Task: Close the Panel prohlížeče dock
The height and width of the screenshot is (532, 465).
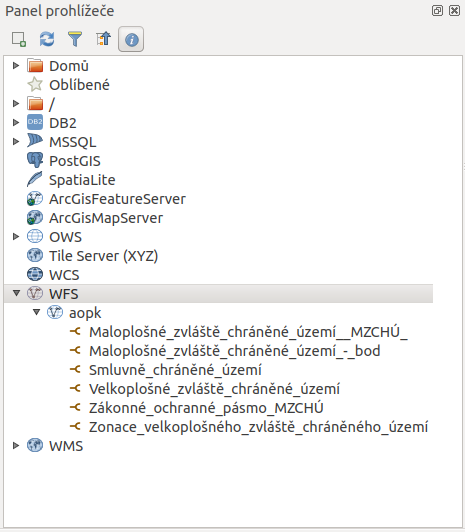Action: pyautogui.click(x=454, y=11)
